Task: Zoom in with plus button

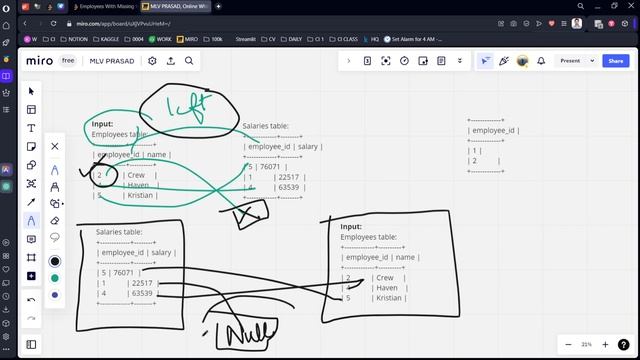Action: pos(605,344)
